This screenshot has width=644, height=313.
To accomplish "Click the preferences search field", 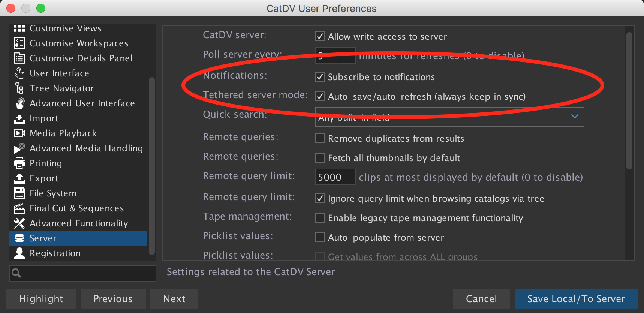I will tap(83, 273).
